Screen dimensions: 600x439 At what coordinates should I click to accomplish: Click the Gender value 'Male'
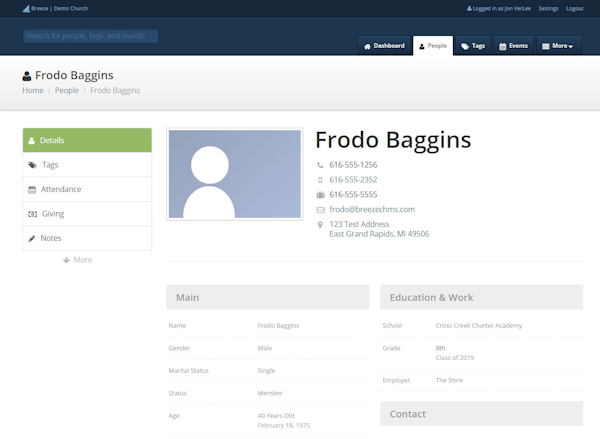click(x=265, y=348)
